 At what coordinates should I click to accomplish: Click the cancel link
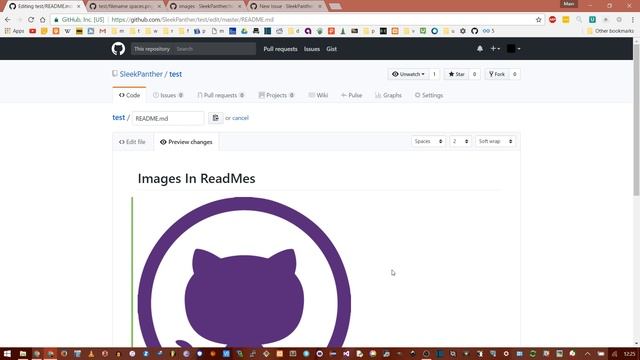pyautogui.click(x=240, y=118)
